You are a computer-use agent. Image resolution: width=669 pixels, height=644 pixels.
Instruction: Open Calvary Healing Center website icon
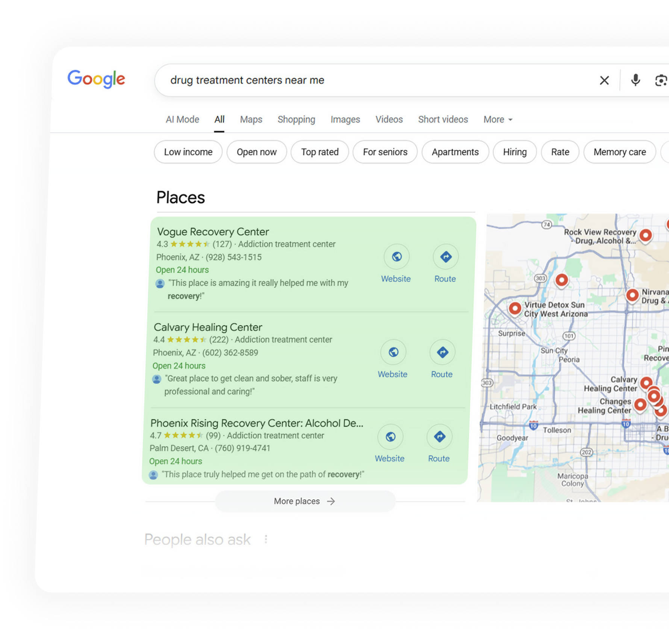(x=393, y=352)
